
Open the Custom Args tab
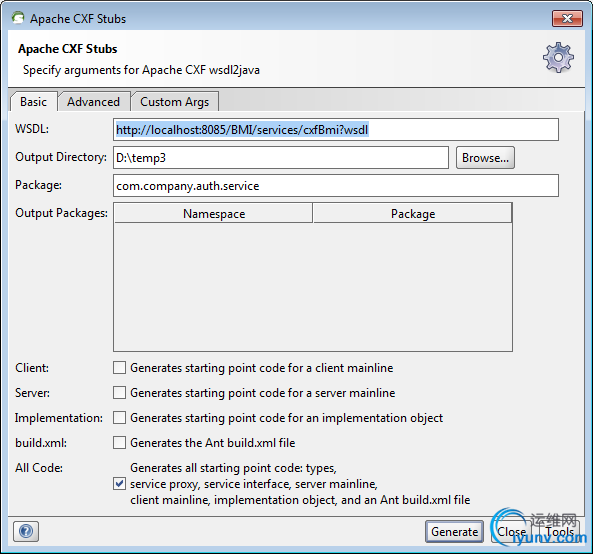pyautogui.click(x=174, y=102)
